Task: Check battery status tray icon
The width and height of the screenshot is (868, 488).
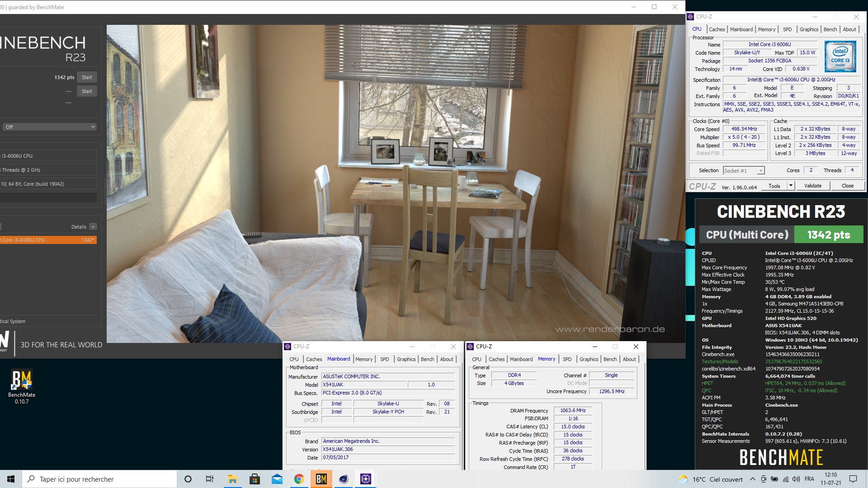Action: point(774,479)
